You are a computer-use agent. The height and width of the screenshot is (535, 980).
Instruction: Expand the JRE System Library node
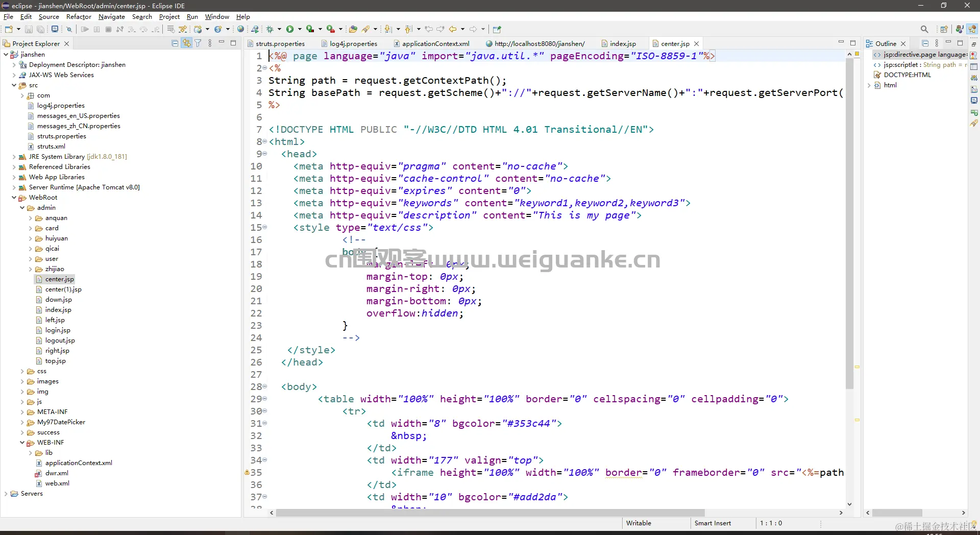14,157
